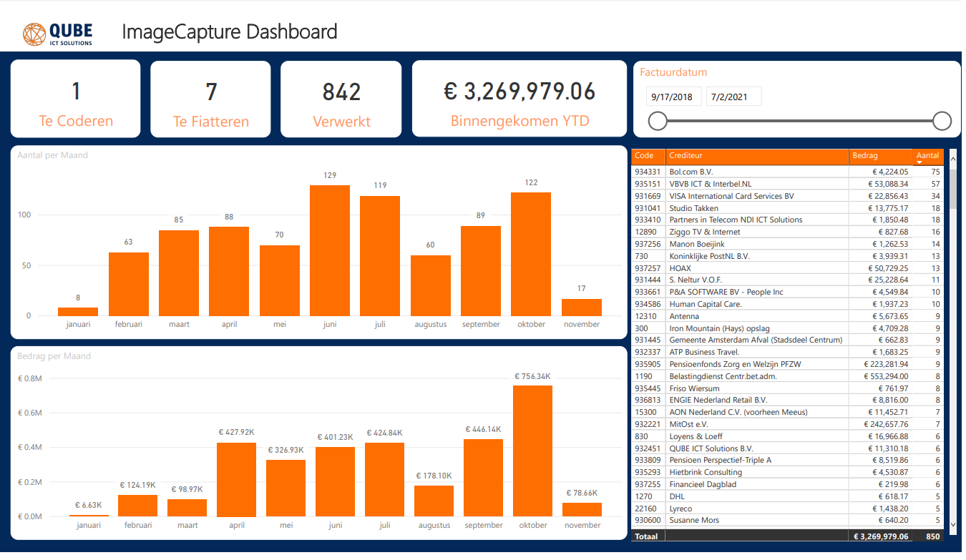Select the MitOst e.V. row

(x=787, y=424)
